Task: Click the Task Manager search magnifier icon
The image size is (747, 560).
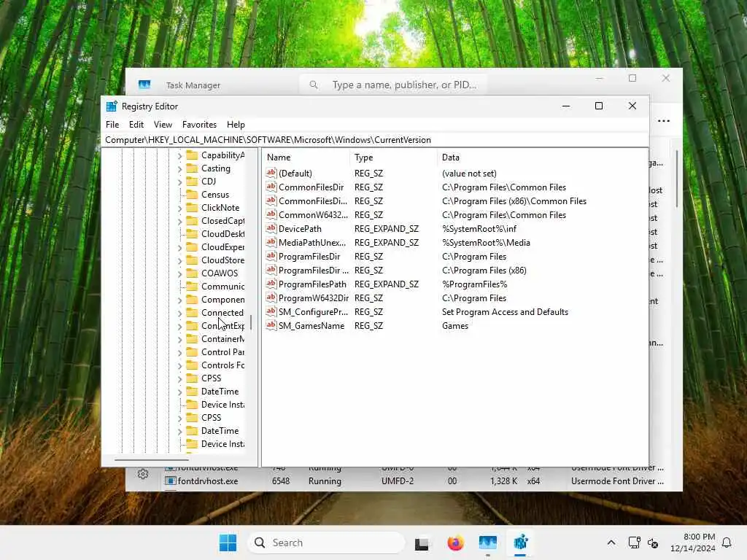Action: tap(314, 85)
